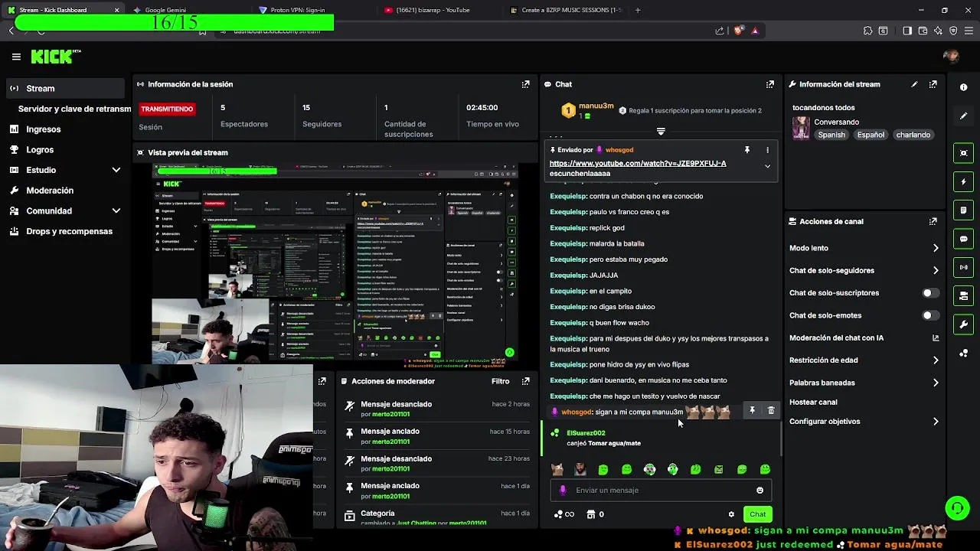This screenshot has height=551, width=980.
Task: Open the user avatar profile menu
Action: tap(952, 57)
